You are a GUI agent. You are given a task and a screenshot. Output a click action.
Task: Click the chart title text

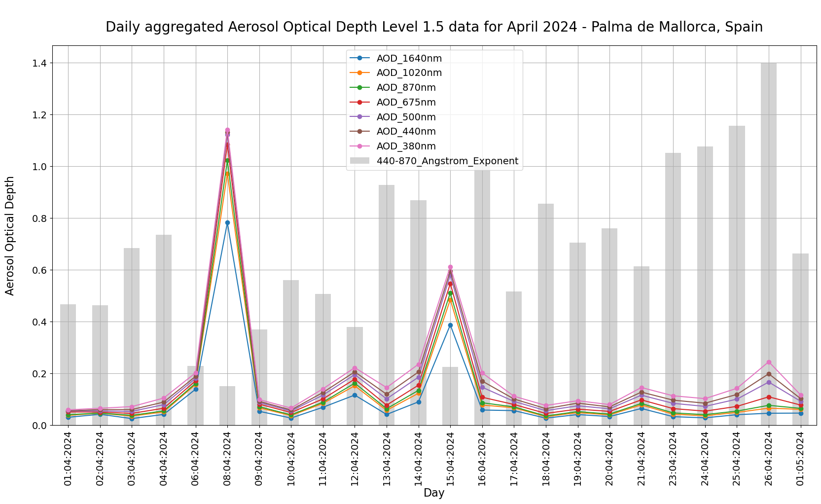click(434, 27)
